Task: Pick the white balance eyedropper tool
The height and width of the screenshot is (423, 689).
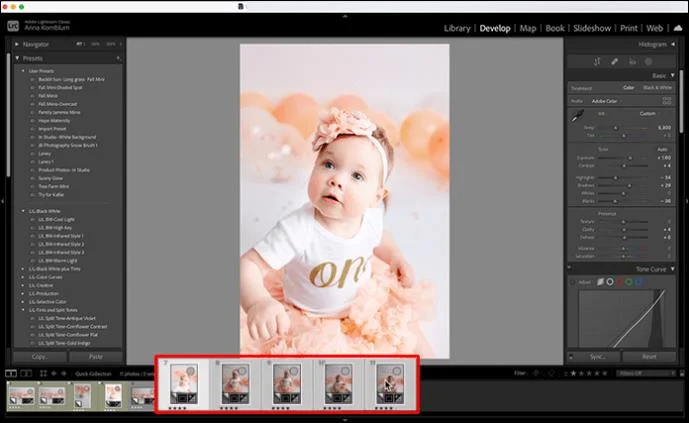Action: coord(575,117)
